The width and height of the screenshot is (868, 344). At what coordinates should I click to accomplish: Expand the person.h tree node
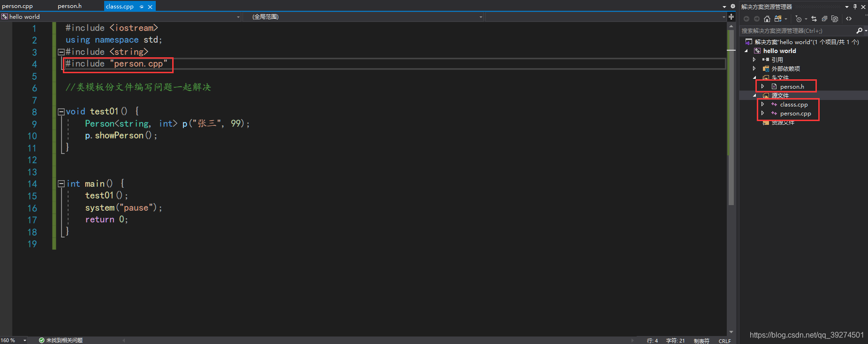click(763, 86)
